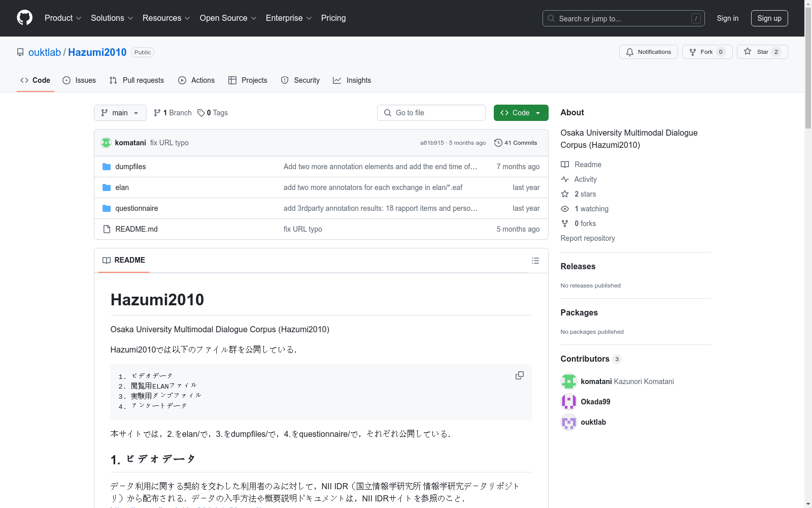The height and width of the screenshot is (508, 812).
Task: Star the Hazumi2010 repository
Action: click(x=762, y=52)
